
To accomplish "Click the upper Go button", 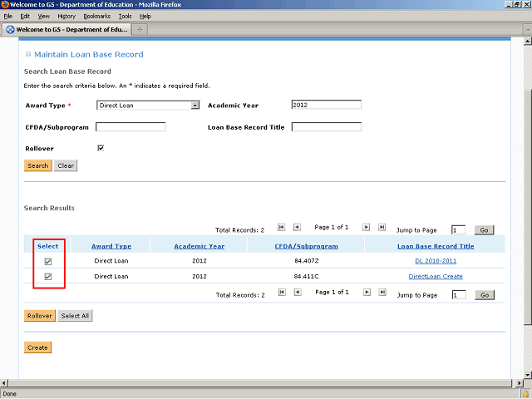I will point(484,230).
